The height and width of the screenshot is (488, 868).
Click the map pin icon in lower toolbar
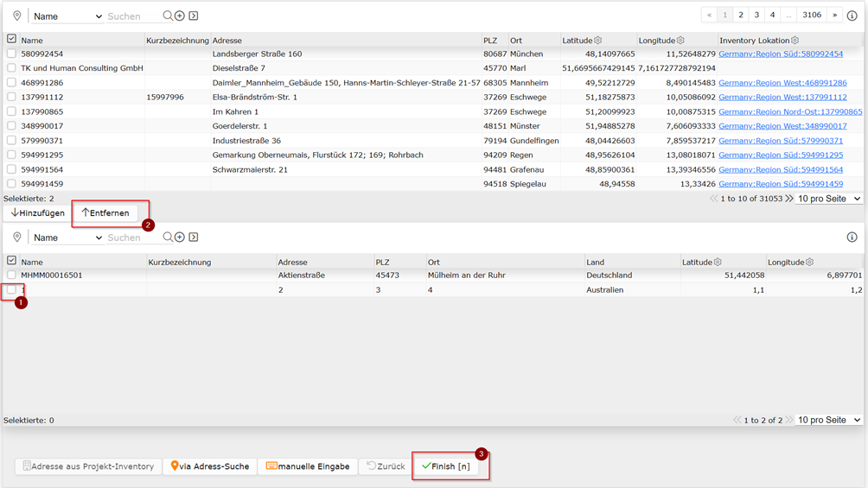tap(17, 238)
